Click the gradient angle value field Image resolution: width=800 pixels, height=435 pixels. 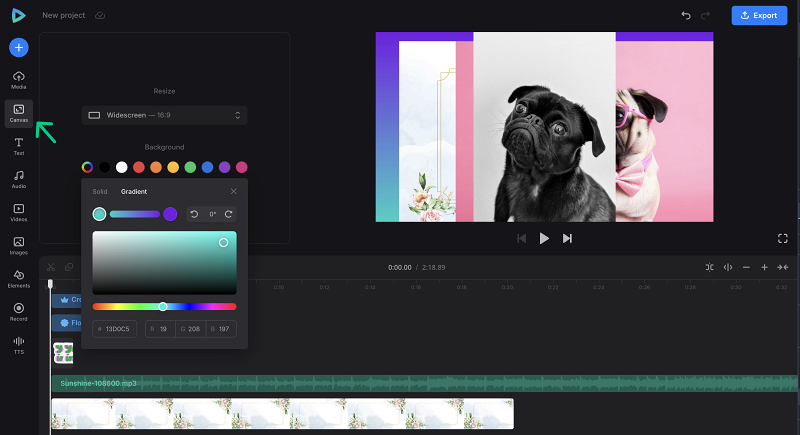point(212,214)
